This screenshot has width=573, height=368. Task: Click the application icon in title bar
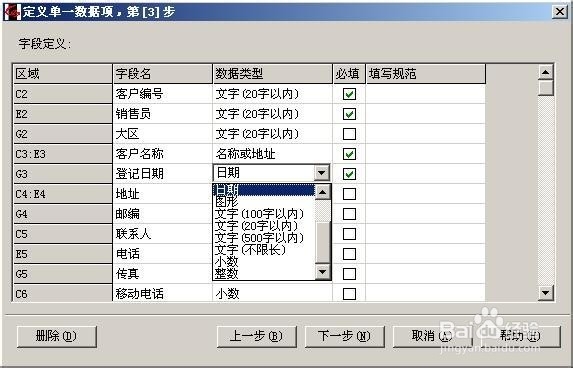[12, 12]
